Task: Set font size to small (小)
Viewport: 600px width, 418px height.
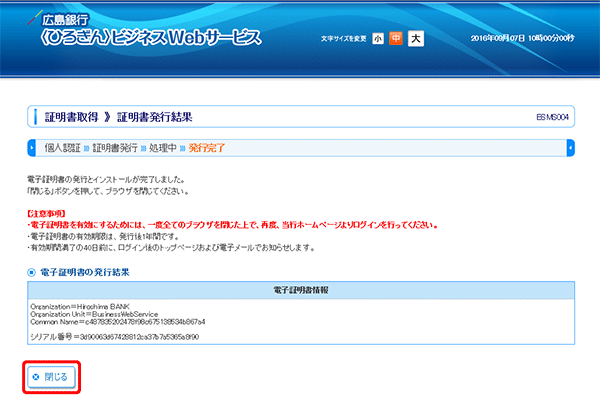Action: pyautogui.click(x=378, y=38)
